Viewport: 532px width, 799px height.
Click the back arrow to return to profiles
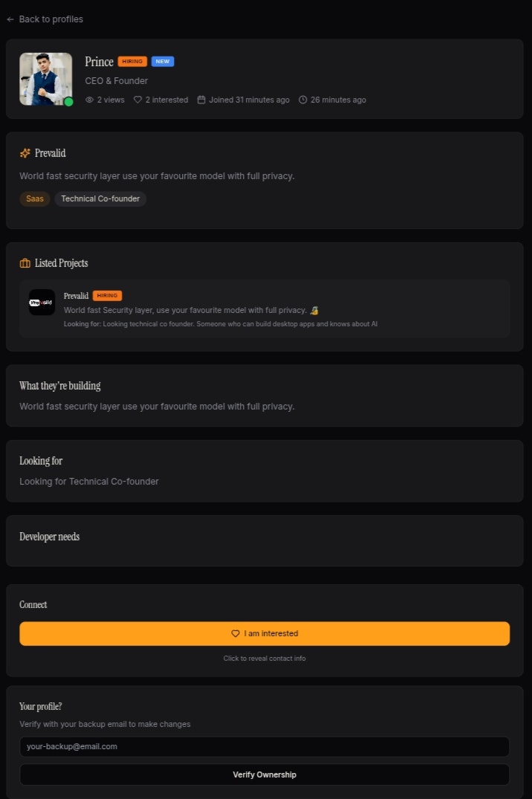[10, 19]
